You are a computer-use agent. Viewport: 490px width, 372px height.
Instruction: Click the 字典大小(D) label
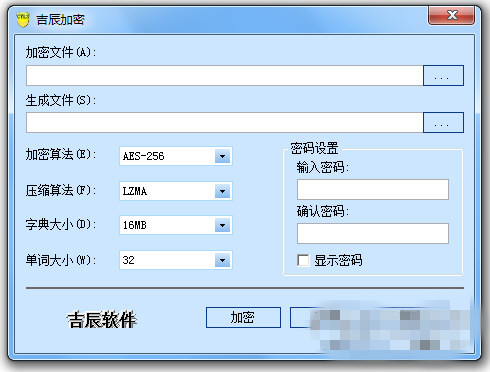coord(61,224)
